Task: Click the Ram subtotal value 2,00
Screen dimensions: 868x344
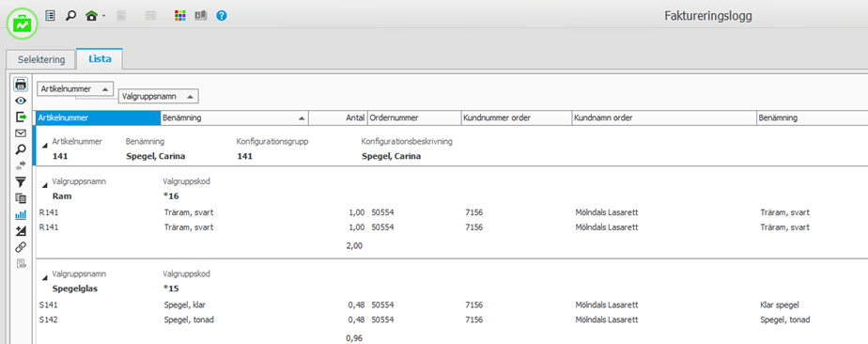Action: point(354,245)
